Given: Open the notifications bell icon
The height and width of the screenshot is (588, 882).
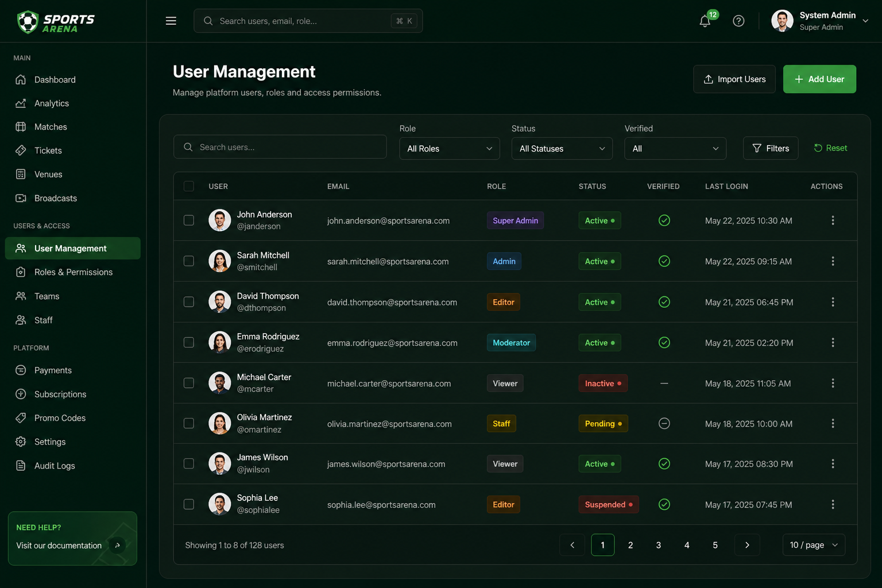Looking at the screenshot, I should 705,21.
